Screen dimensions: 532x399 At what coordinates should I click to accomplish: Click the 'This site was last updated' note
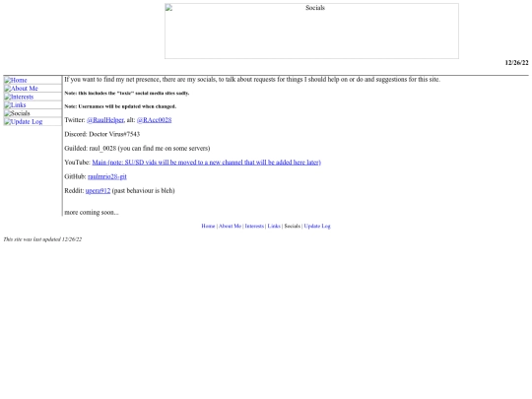[42, 239]
